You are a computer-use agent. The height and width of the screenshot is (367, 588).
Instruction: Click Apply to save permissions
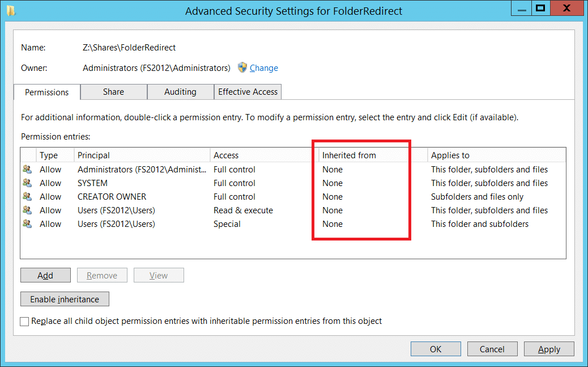pos(549,349)
